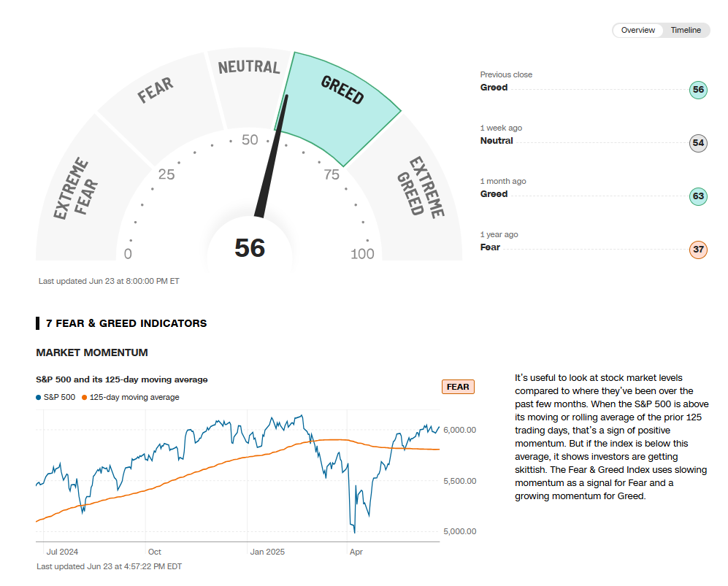This screenshot has height=586, width=728.
Task: Select the Overview toggle option
Action: click(x=638, y=30)
